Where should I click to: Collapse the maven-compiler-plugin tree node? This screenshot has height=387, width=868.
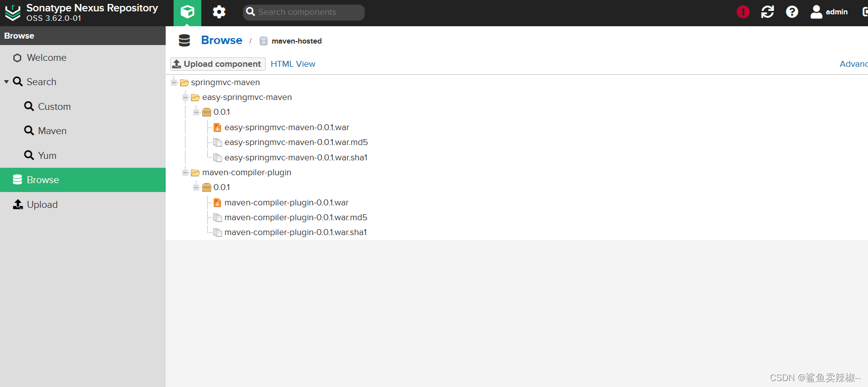(x=185, y=173)
